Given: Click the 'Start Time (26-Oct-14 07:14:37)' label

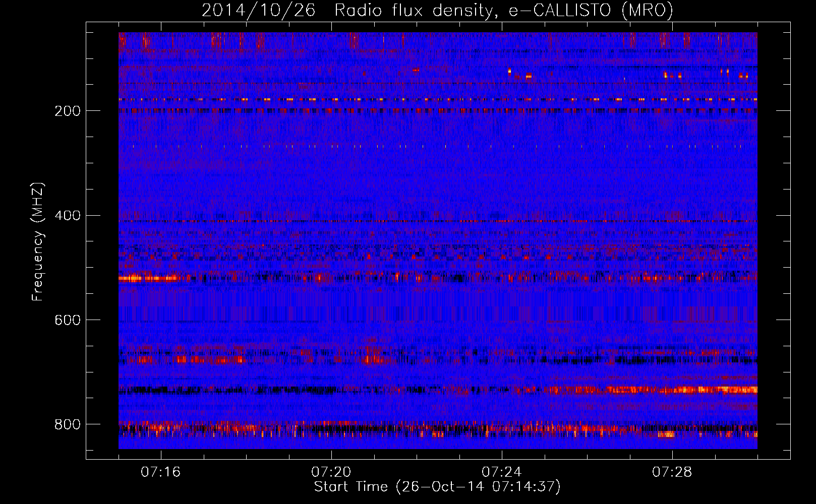Looking at the screenshot, I should point(437,487).
